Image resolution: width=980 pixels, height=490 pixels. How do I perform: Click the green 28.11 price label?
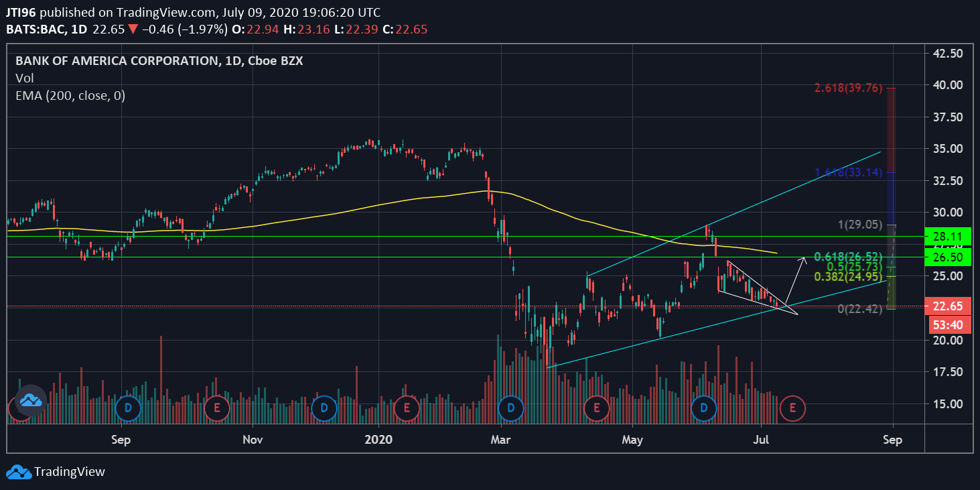(x=947, y=236)
